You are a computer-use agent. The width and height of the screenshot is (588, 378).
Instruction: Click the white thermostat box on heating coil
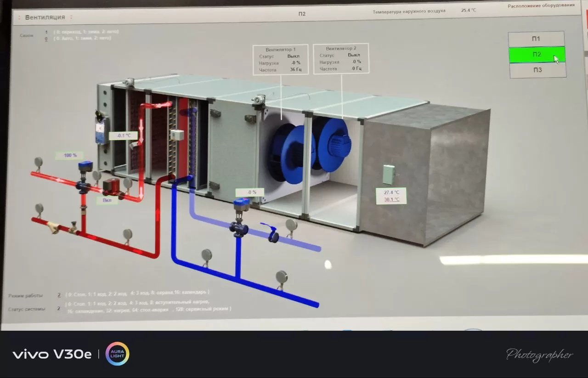pos(177,135)
